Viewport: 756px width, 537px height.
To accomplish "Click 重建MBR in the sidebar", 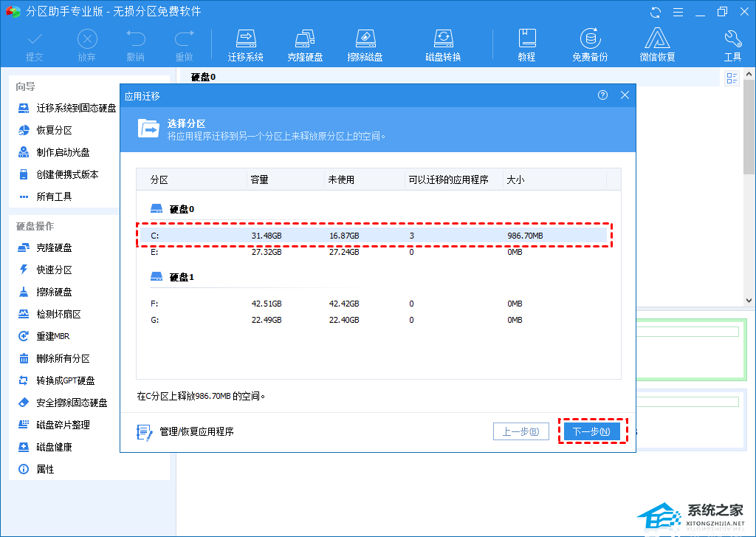I will tap(44, 336).
